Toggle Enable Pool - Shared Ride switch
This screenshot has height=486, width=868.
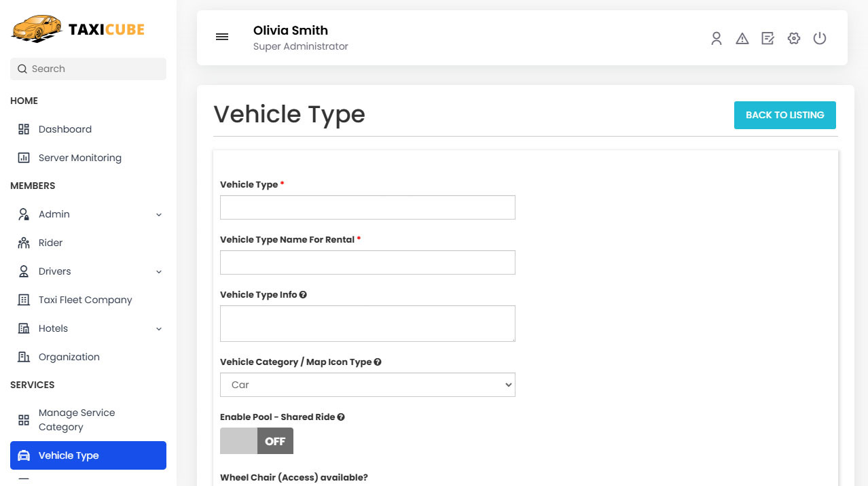[257, 440]
